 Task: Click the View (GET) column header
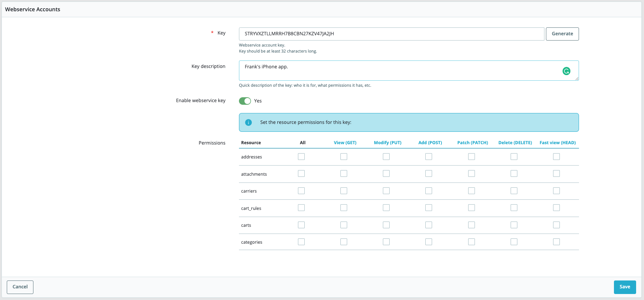(x=345, y=143)
